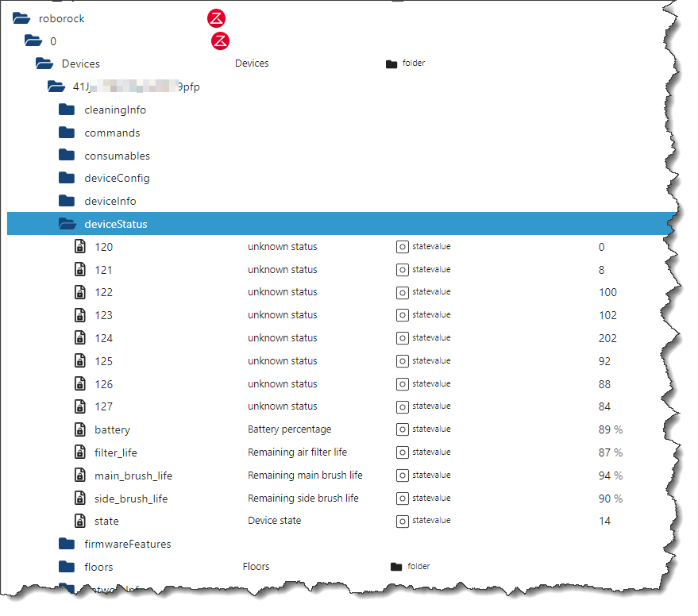Select the roborock tree entry label
This screenshot has height=616, width=698.
click(61, 19)
